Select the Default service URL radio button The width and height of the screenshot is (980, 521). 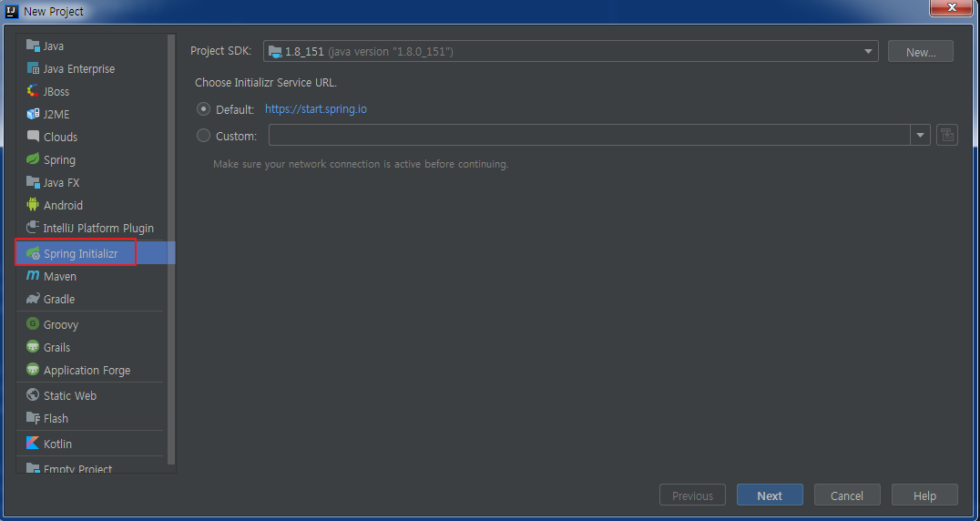coord(203,109)
